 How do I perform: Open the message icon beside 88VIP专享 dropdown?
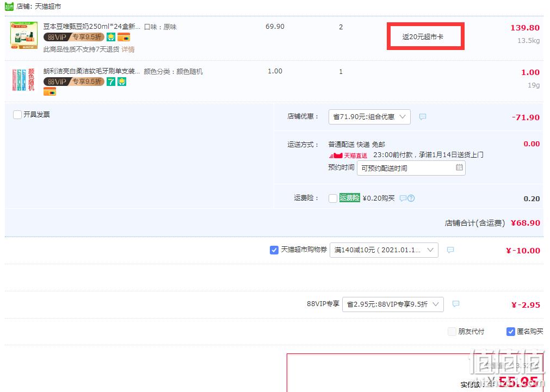(x=456, y=304)
